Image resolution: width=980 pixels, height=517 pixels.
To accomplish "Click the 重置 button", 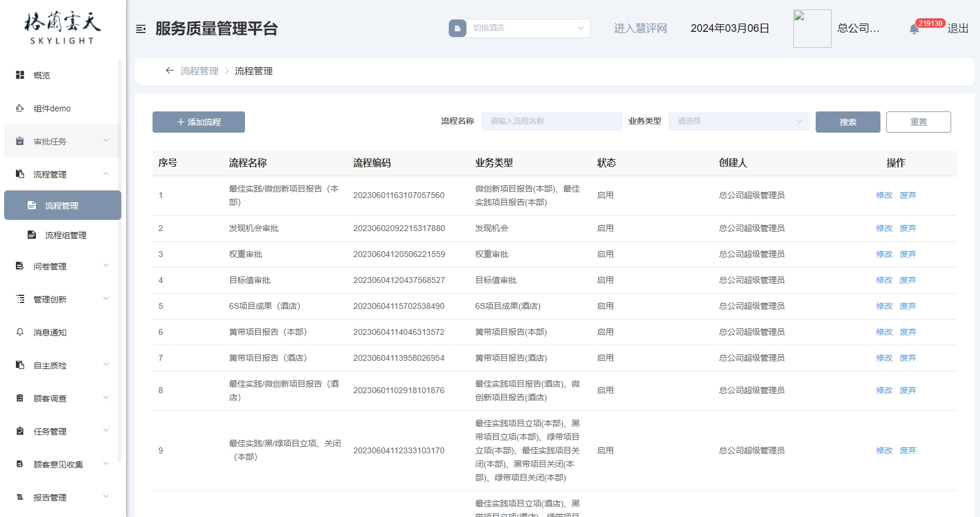I will (919, 122).
